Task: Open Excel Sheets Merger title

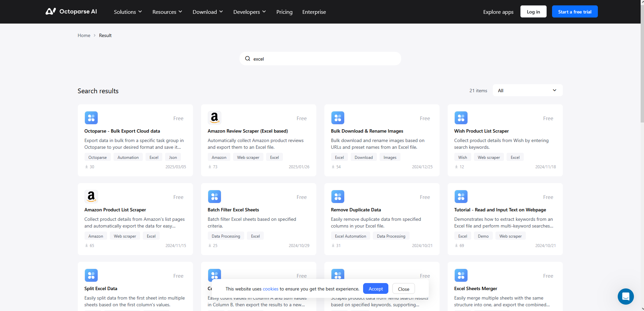Action: click(x=476, y=288)
